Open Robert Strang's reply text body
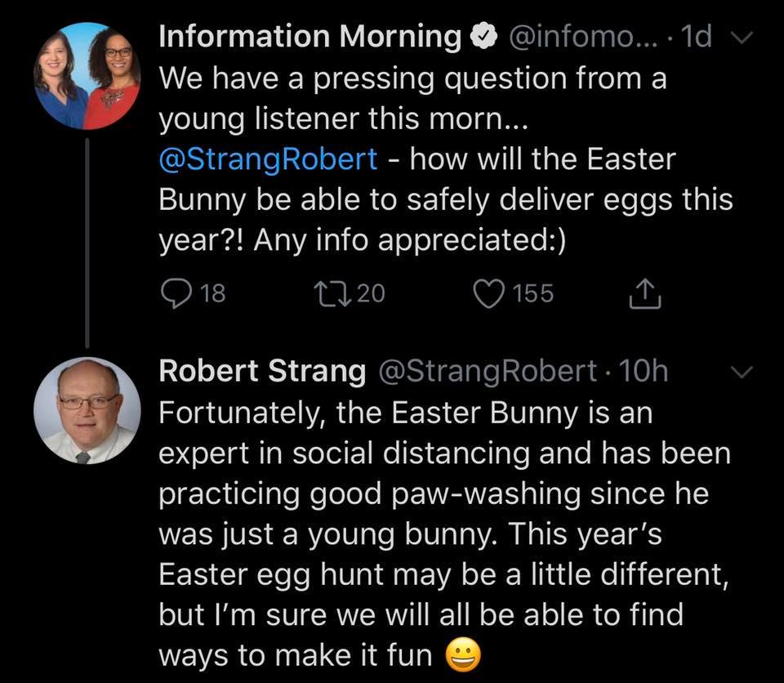The height and width of the screenshot is (683, 784). tap(441, 533)
